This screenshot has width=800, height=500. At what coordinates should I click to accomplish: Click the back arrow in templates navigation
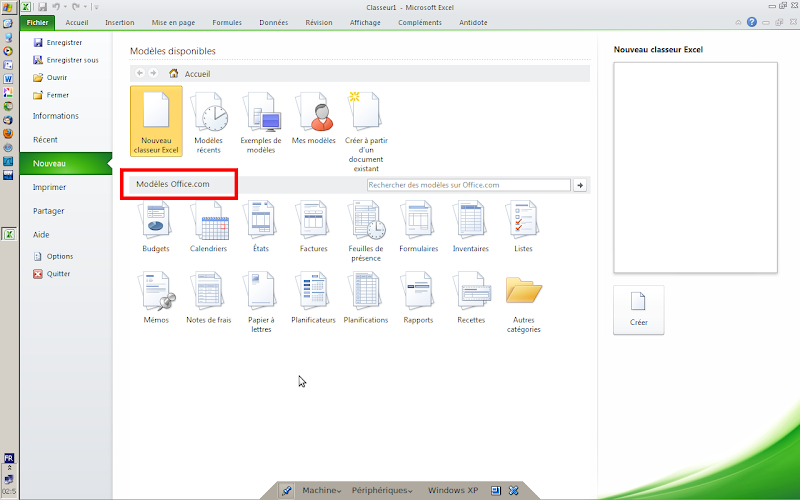click(140, 73)
